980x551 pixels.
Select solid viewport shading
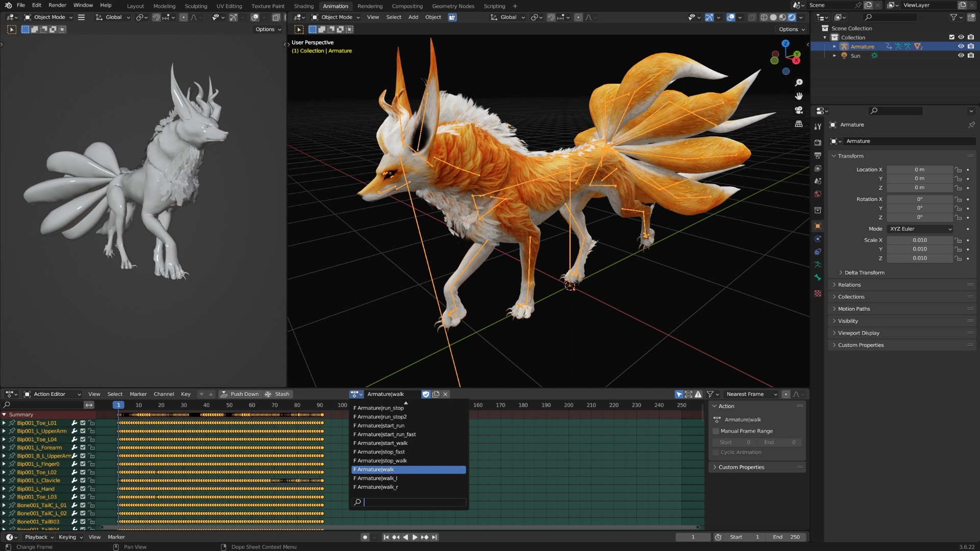(x=773, y=17)
